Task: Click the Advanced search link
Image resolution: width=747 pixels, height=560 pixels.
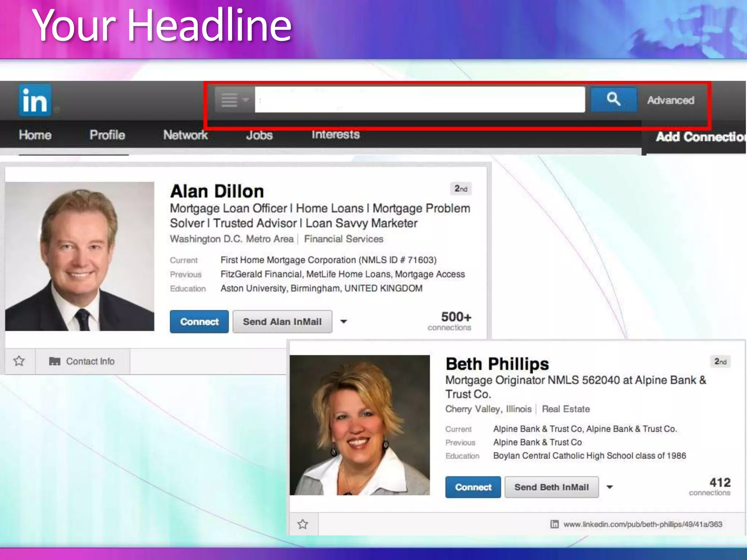Action: tap(670, 100)
